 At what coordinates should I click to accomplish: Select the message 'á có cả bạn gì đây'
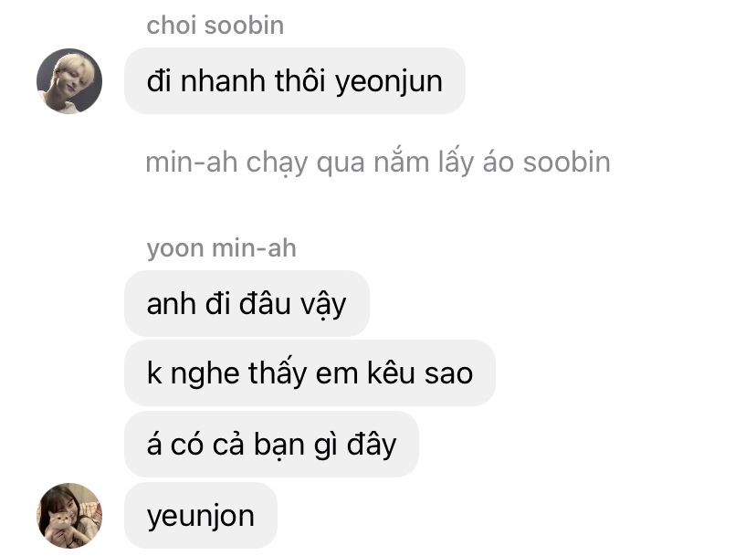[271, 444]
